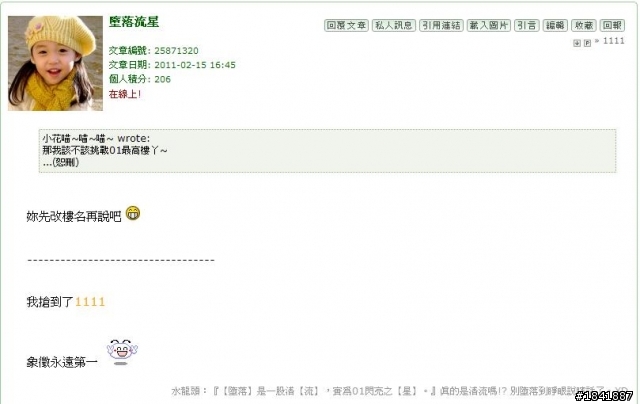Click the small P icon beside floor number

[587, 43]
